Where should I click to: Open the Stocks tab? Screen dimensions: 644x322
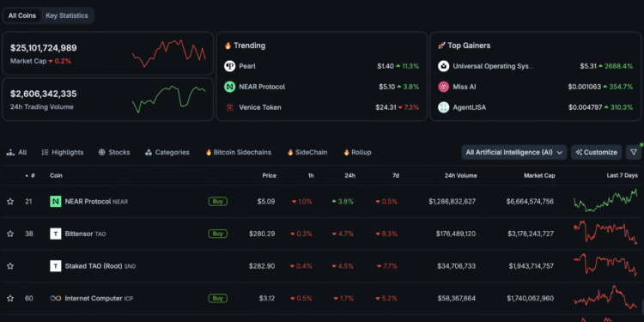point(114,152)
